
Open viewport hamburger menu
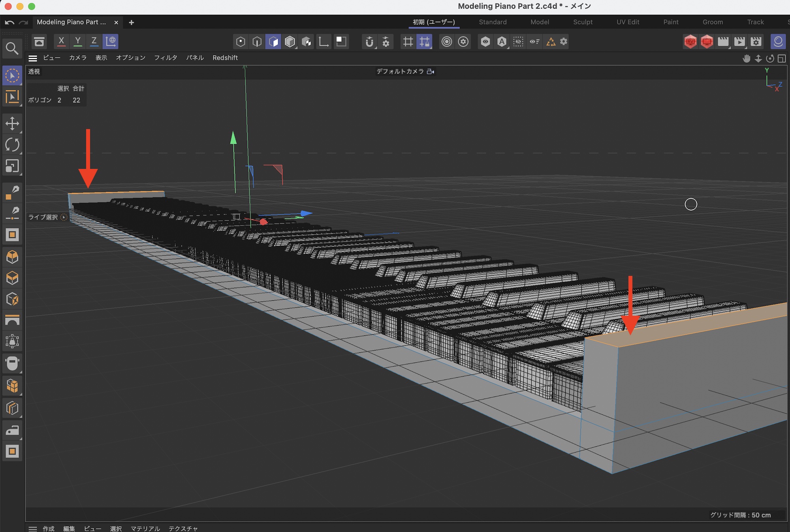pyautogui.click(x=33, y=58)
